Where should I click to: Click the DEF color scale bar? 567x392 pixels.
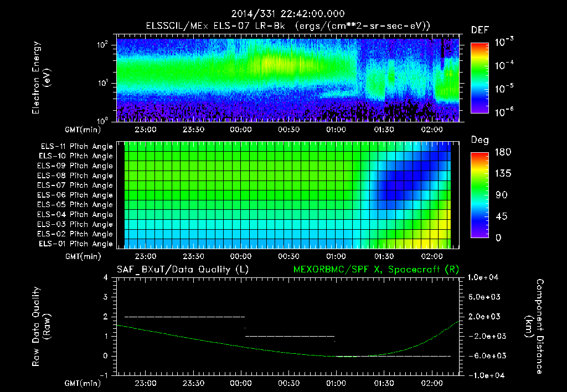click(x=480, y=78)
